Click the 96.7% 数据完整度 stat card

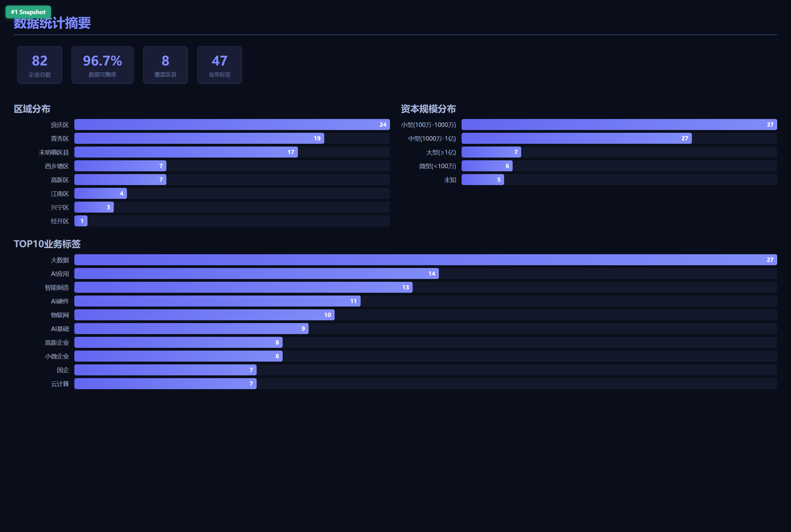pyautogui.click(x=102, y=65)
